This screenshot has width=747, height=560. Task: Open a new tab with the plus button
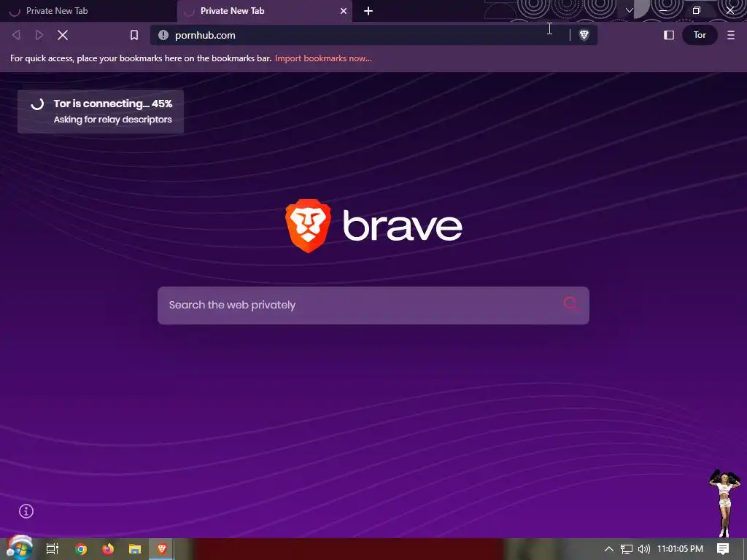[368, 11]
